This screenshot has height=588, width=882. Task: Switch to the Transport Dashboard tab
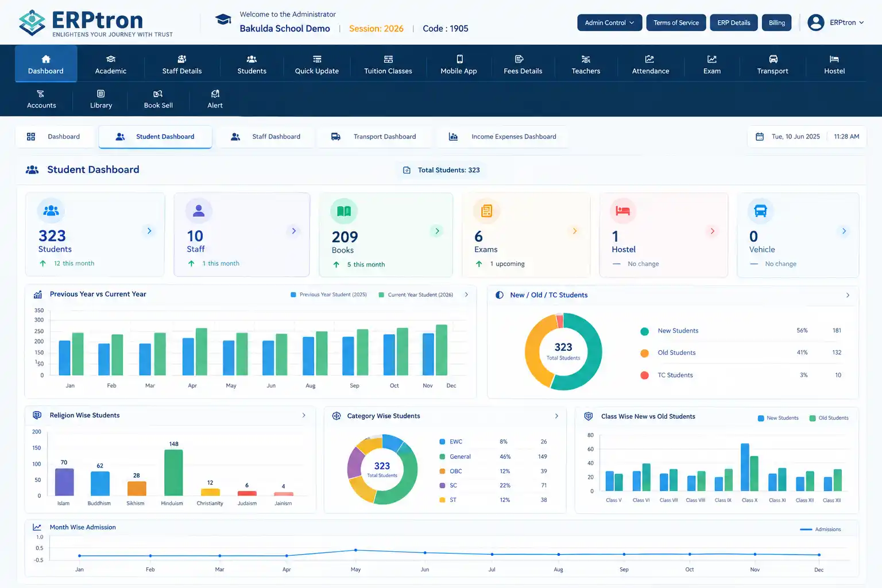pos(374,137)
